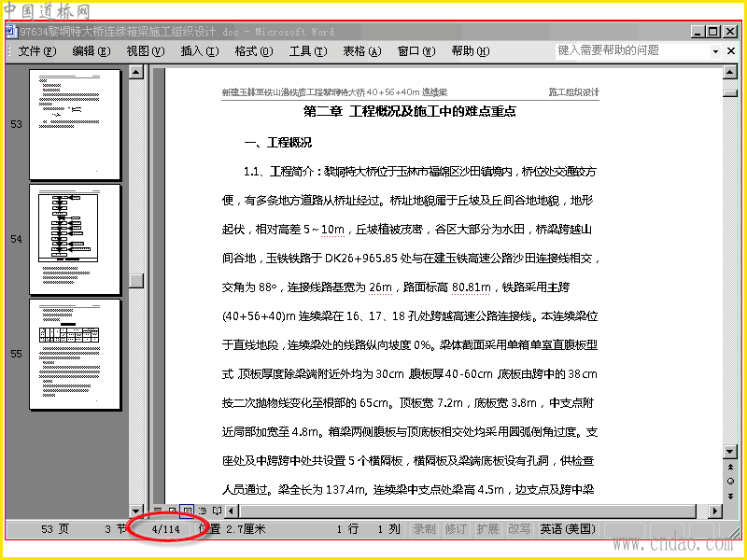Switch to Outline view icon

pyautogui.click(x=203, y=511)
